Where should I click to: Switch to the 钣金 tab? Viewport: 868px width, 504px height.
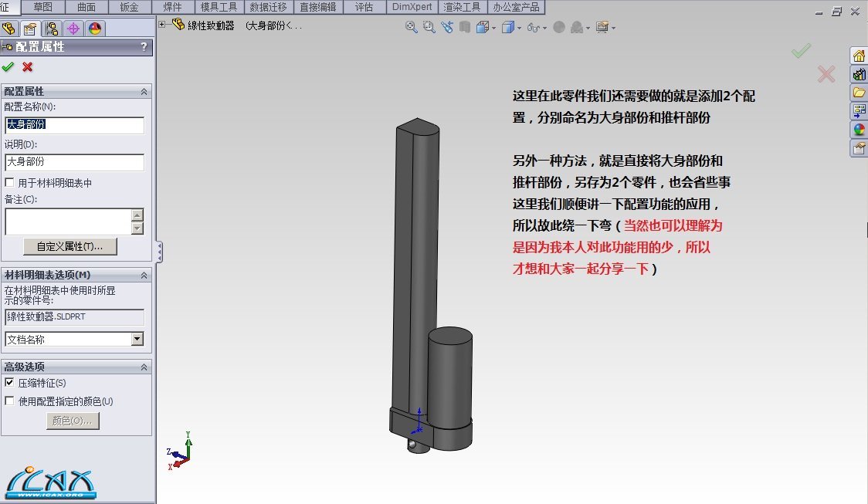pos(129,7)
